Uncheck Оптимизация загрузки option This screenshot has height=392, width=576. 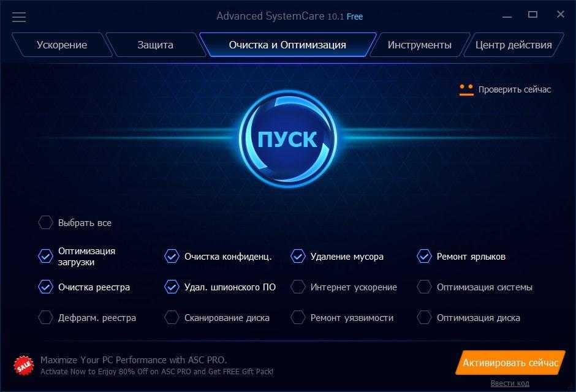point(45,256)
